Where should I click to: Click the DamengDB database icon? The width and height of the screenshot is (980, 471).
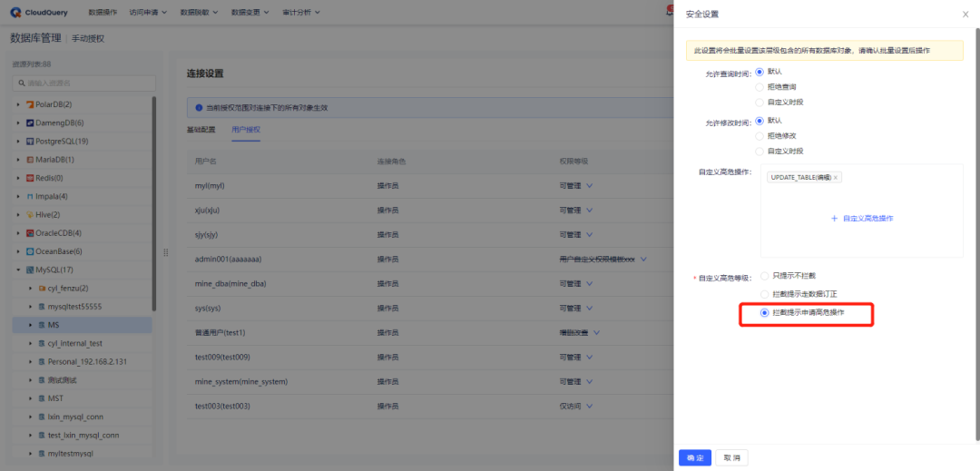[29, 123]
